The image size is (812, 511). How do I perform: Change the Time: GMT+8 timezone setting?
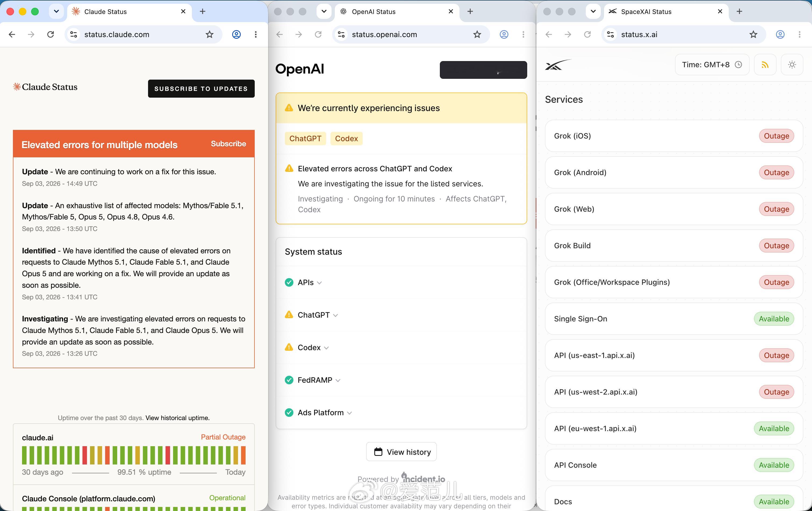click(712, 65)
